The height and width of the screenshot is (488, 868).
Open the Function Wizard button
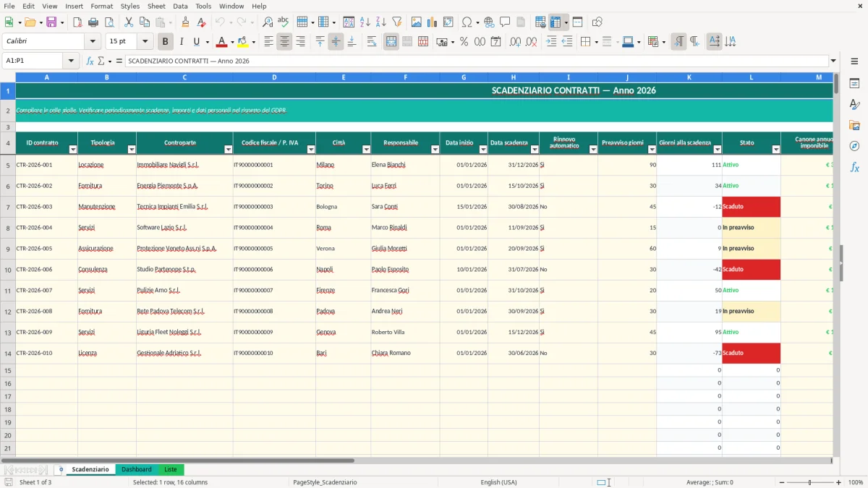(x=90, y=61)
